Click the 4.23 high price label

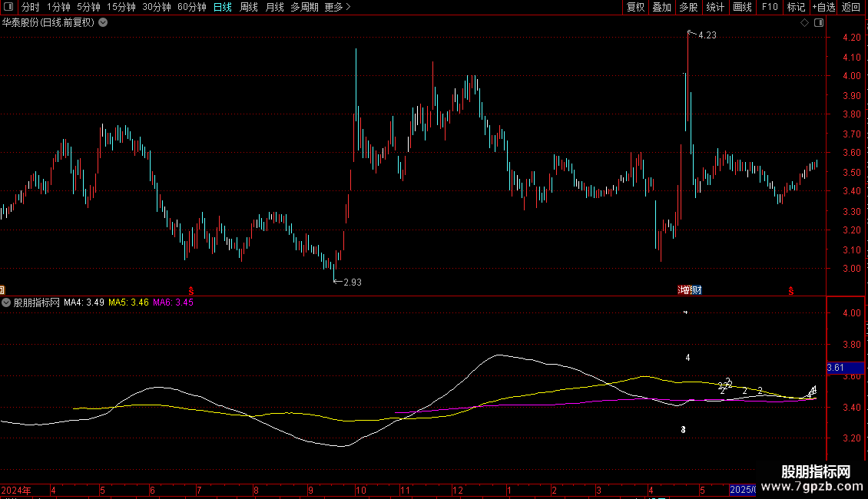click(x=707, y=35)
